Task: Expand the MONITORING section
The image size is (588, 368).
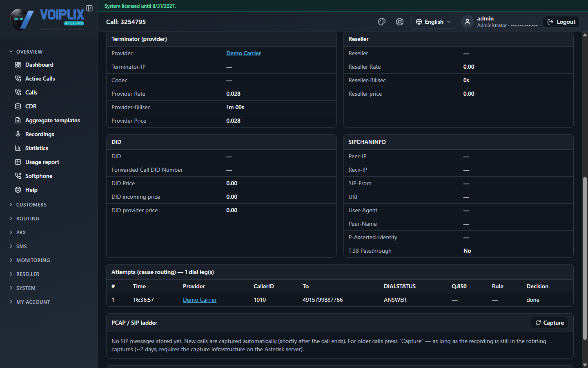Action: pos(33,260)
